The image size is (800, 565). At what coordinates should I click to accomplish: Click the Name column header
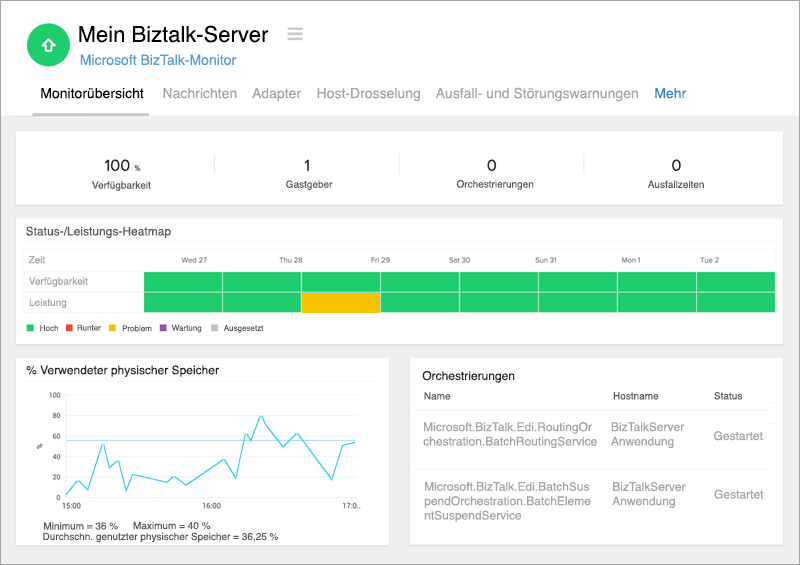click(437, 396)
